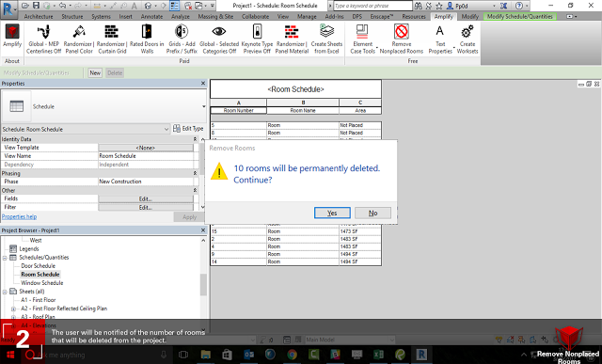The width and height of the screenshot is (602, 364).
Task: Open Element Case Tools
Action: point(362,39)
